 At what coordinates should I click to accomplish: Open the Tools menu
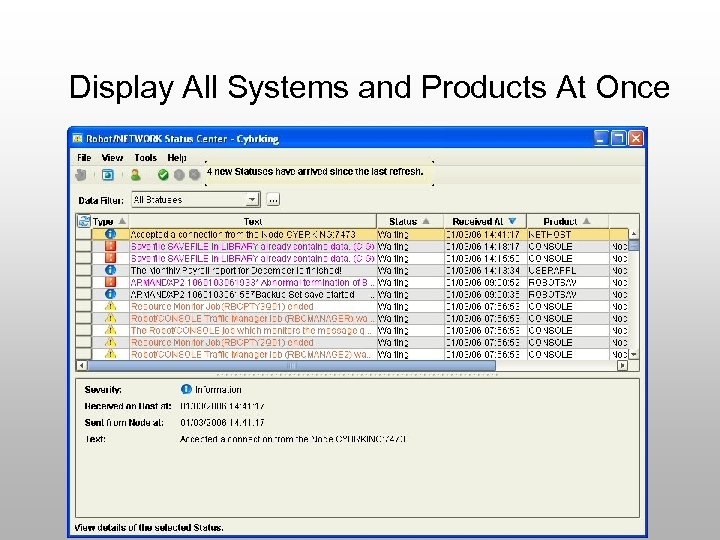click(x=146, y=158)
